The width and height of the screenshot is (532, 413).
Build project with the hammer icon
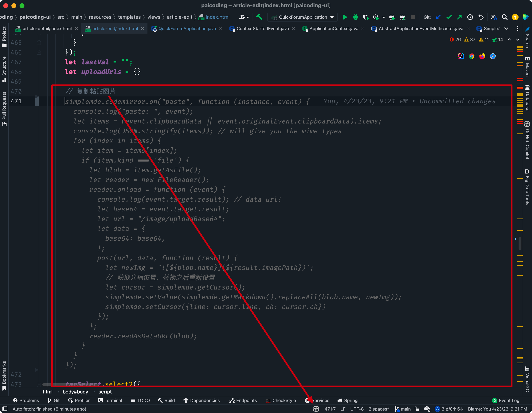259,17
